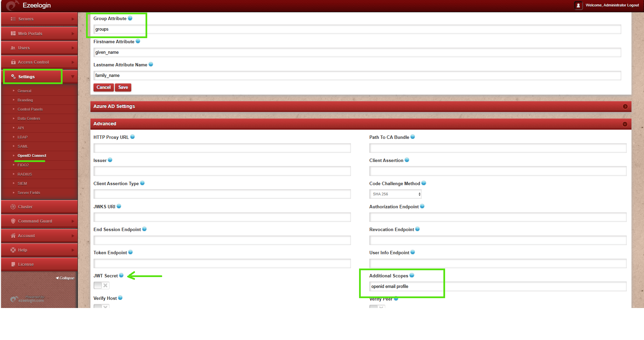Open SAML settings item
644x340 pixels.
tap(23, 146)
